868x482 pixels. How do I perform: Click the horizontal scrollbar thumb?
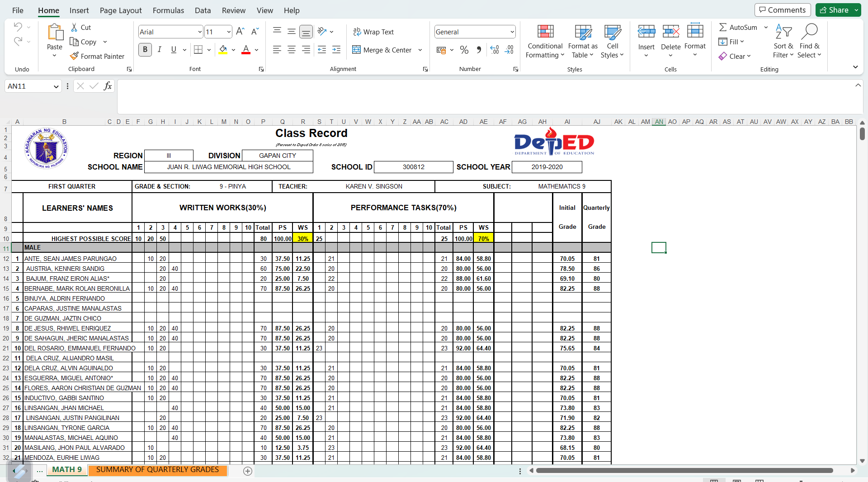click(x=684, y=471)
